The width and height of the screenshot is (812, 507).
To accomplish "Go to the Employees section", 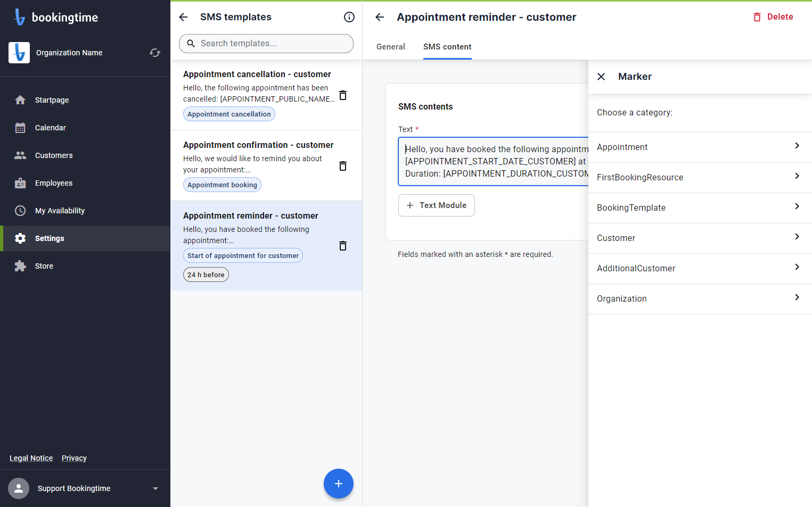I will 85,183.
